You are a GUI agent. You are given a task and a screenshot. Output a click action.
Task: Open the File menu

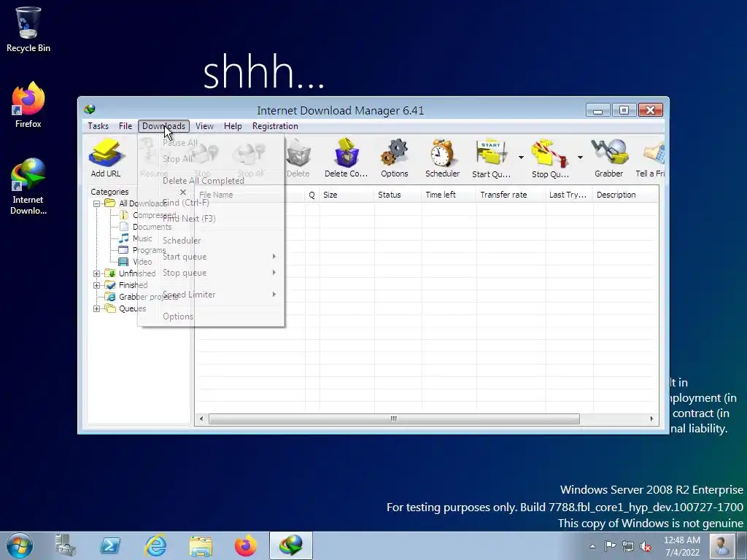click(x=125, y=126)
